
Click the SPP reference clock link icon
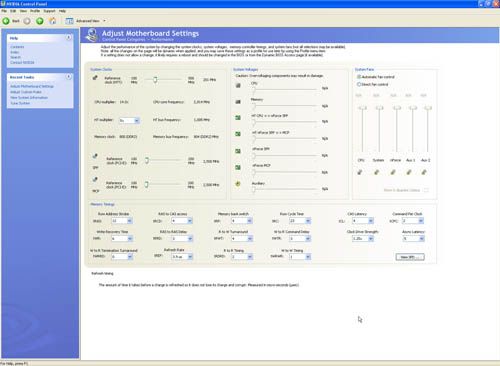pos(95,156)
